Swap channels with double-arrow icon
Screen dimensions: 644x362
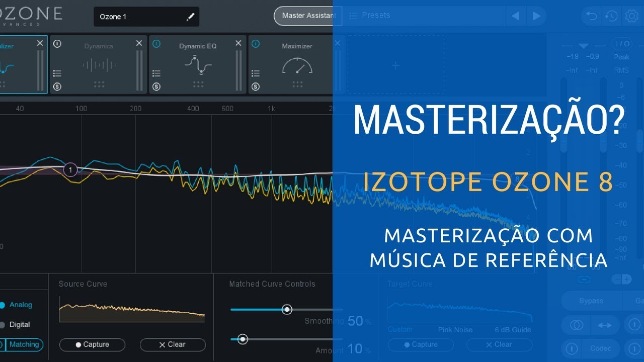coord(605,325)
